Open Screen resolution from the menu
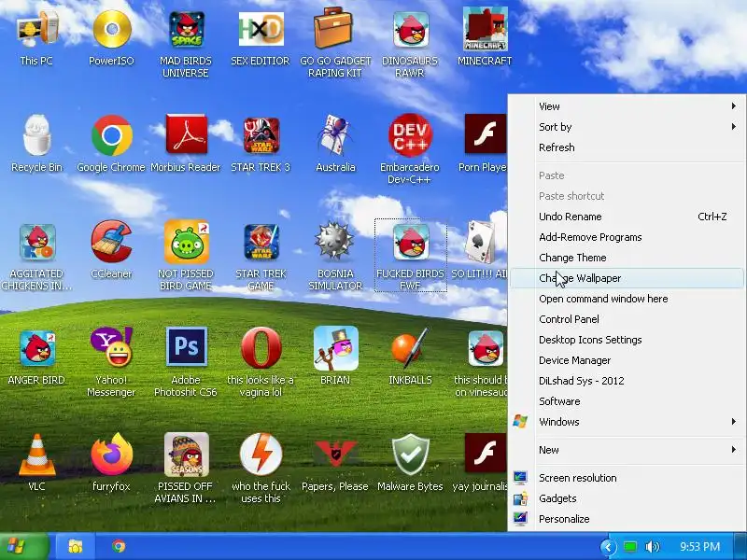The width and height of the screenshot is (747, 560). pyautogui.click(x=627, y=478)
